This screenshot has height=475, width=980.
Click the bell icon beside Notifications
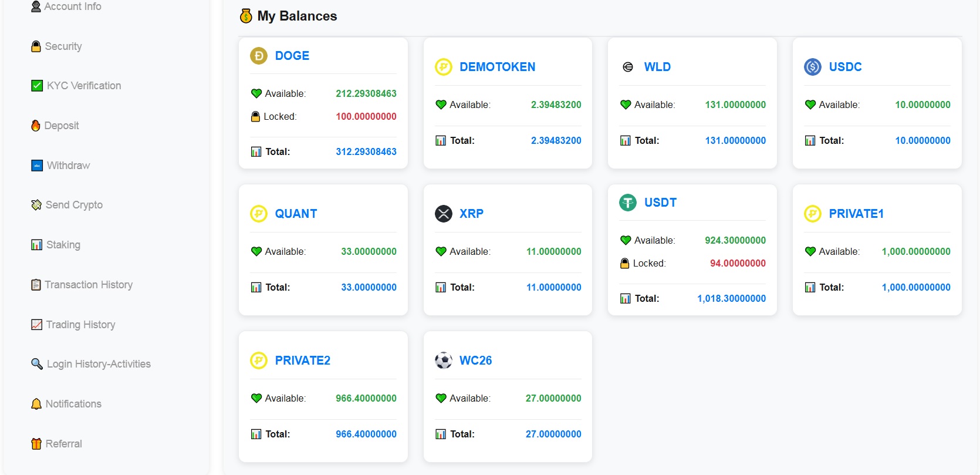36,404
